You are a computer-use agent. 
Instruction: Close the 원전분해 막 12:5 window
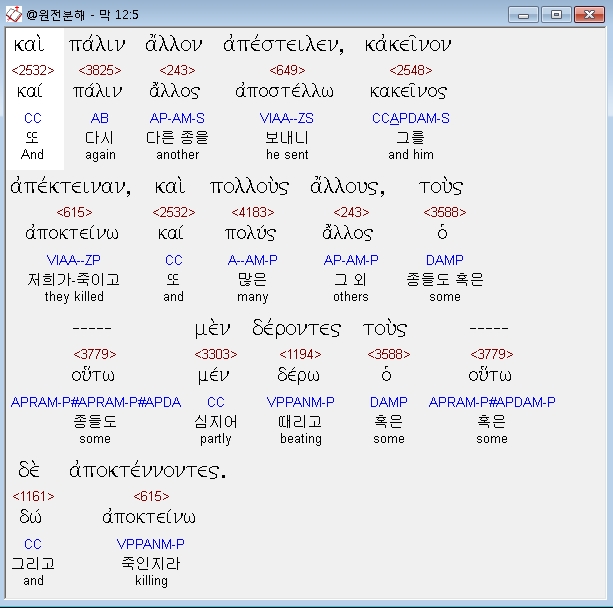(x=589, y=15)
